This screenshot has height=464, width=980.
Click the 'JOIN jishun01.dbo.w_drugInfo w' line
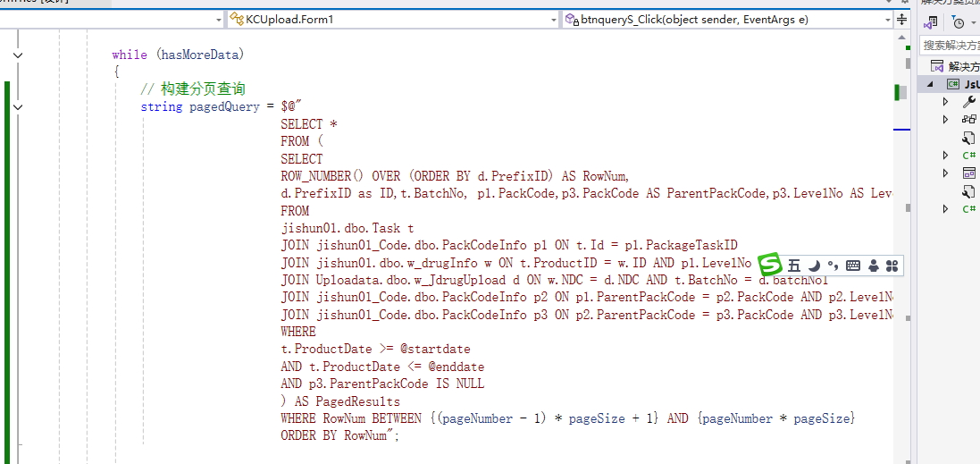click(x=518, y=263)
